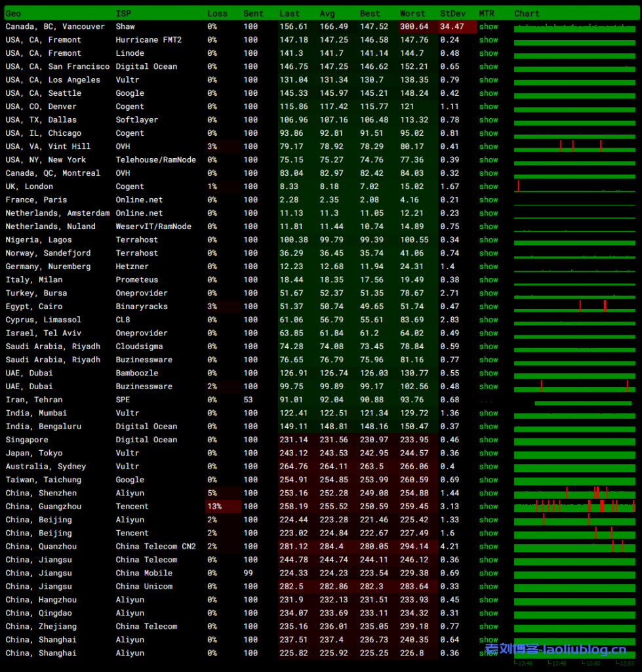Open MTR show link for Germany, Nuremberg Hetzner

point(488,266)
